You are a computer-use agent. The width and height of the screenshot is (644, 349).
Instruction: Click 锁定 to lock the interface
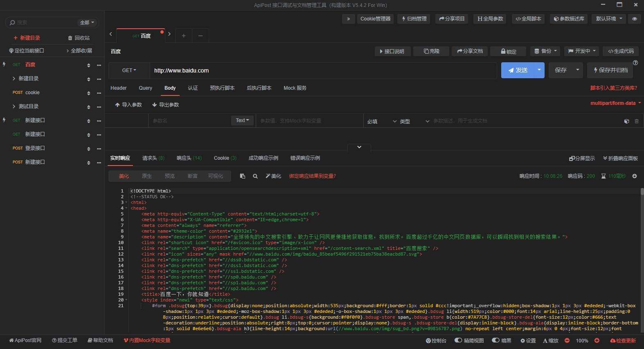(x=509, y=51)
